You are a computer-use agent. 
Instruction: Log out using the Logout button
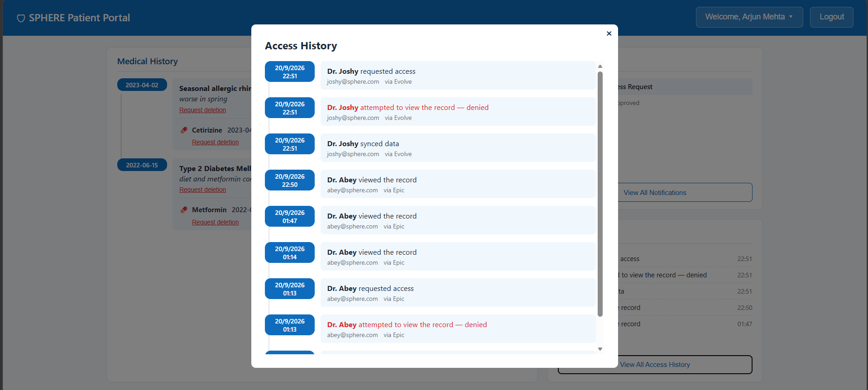coord(832,17)
